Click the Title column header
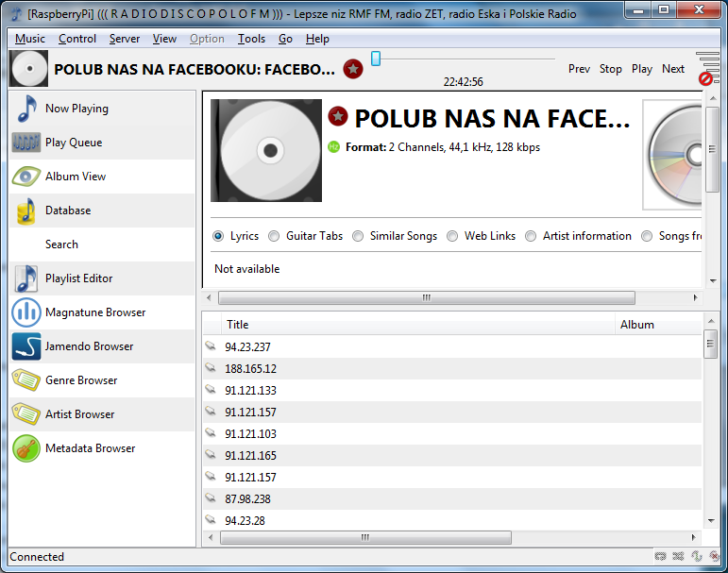728x573 pixels. 418,325
